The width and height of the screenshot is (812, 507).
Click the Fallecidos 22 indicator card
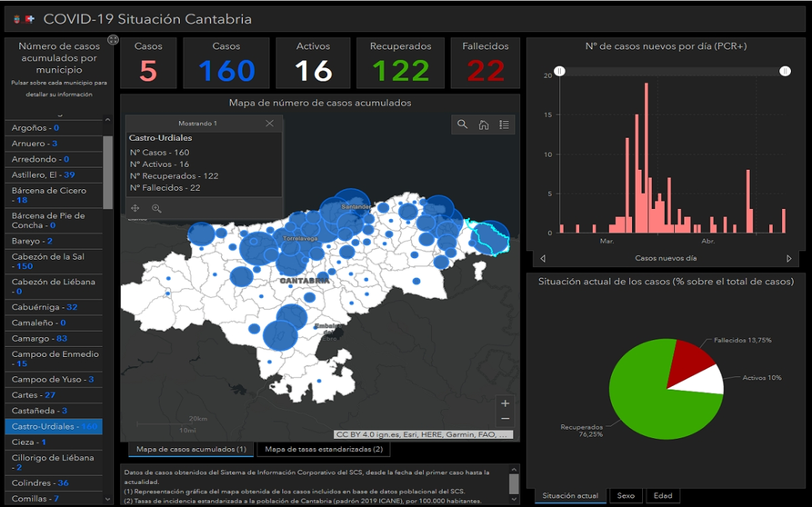point(486,63)
